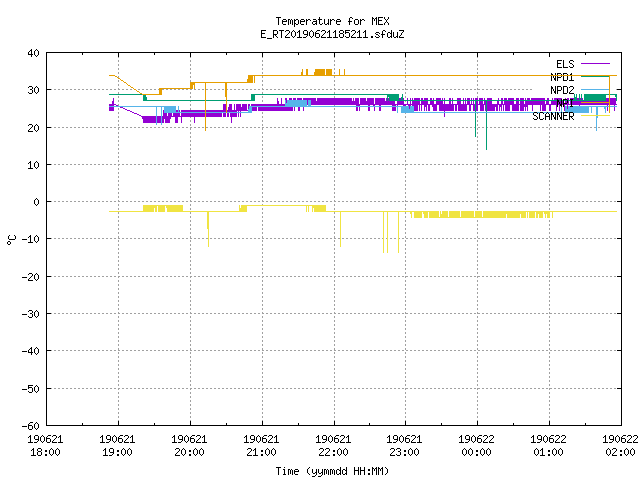Click the y-axis label -60

coord(31,426)
